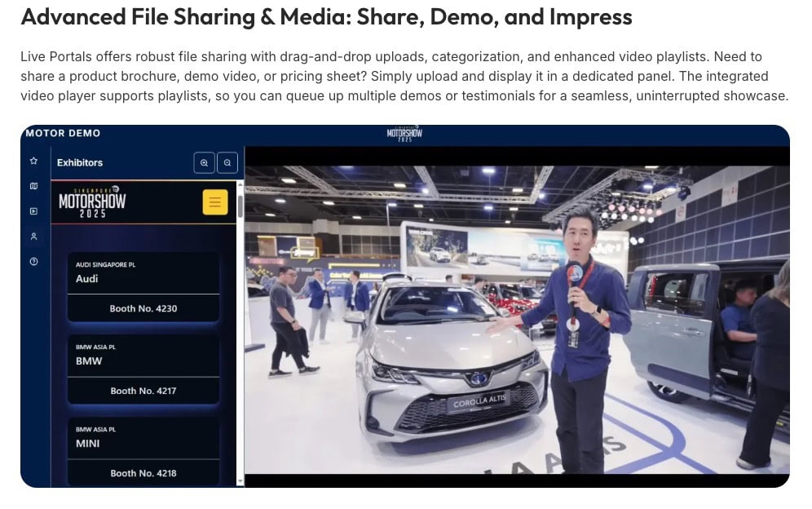This screenshot has height=509, width=812.
Task: Open the yellow hamburger menu
Action: (215, 202)
